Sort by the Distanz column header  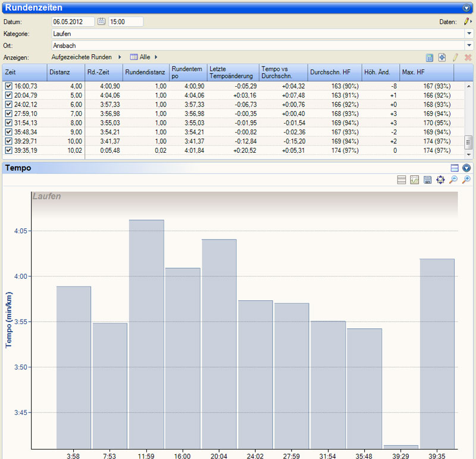[x=66, y=72]
